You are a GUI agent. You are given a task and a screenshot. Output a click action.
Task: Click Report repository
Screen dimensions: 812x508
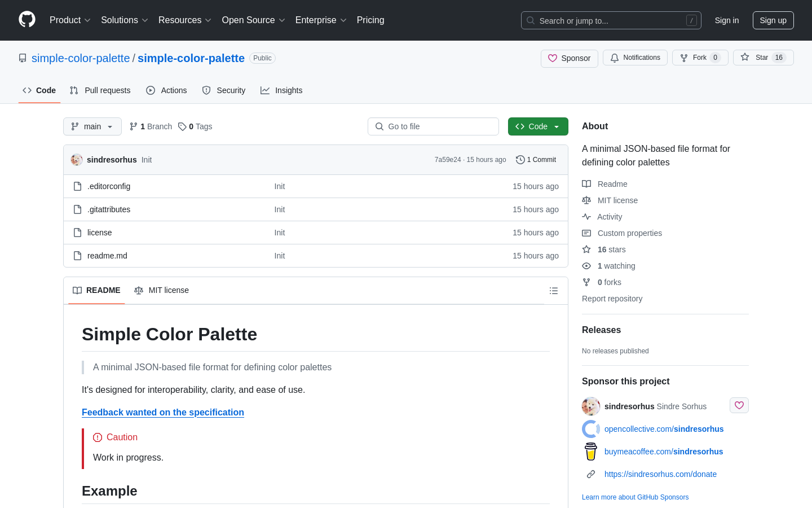(x=612, y=299)
